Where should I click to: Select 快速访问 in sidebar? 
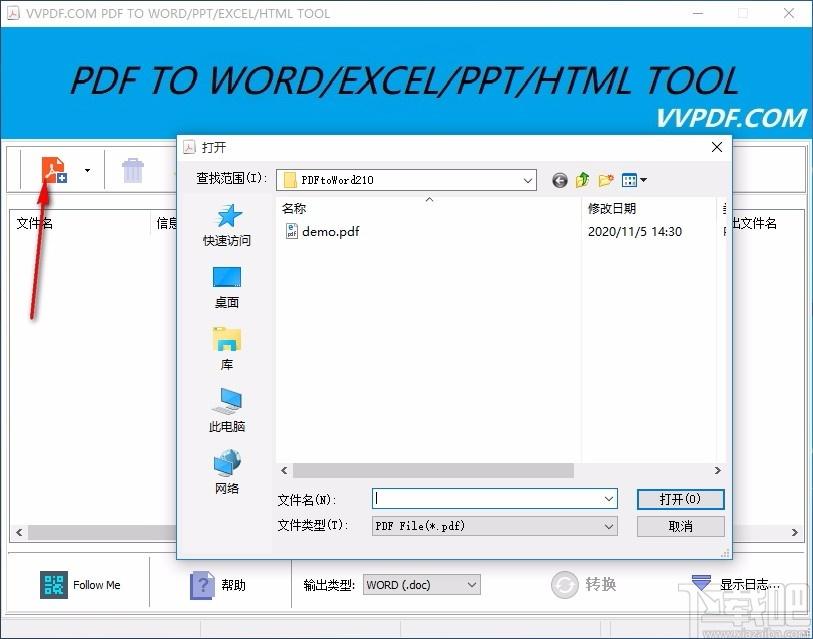coord(227,225)
